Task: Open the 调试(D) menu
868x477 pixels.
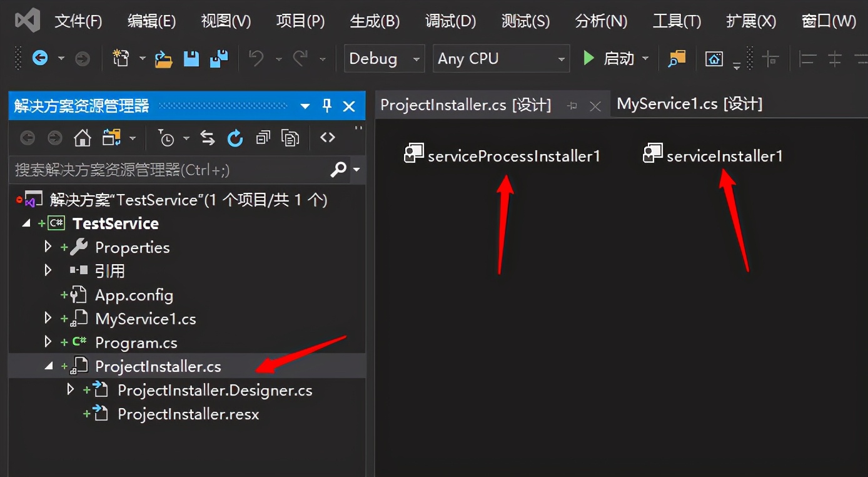Action: coord(450,21)
